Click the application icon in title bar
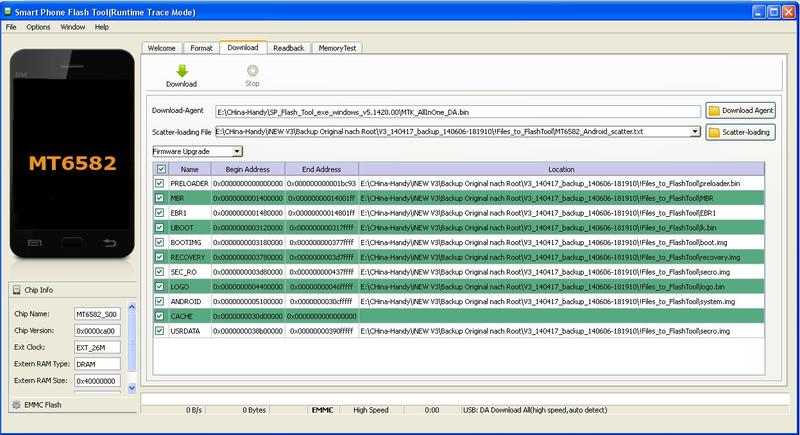Viewport: 800px width, 435px height. pos(9,9)
